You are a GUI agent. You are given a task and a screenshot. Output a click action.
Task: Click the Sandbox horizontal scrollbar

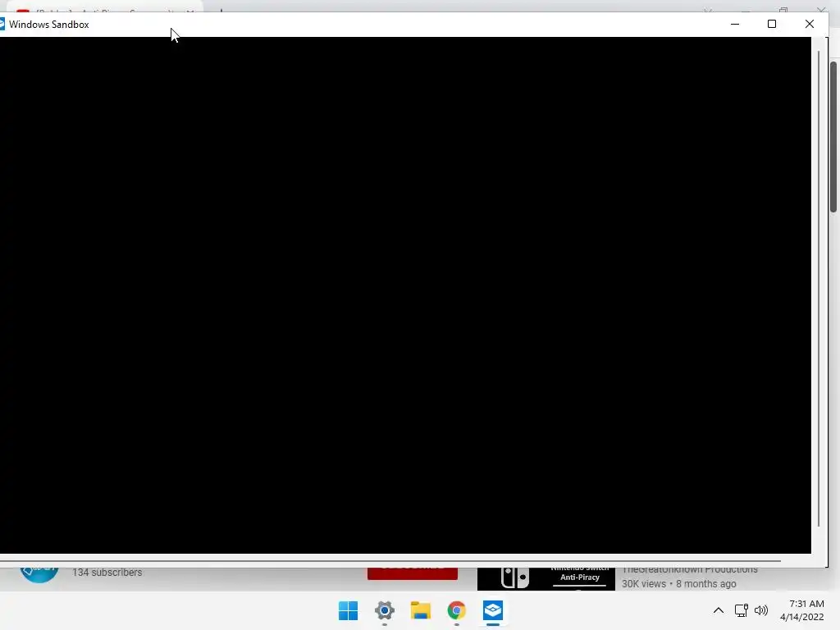(390, 561)
